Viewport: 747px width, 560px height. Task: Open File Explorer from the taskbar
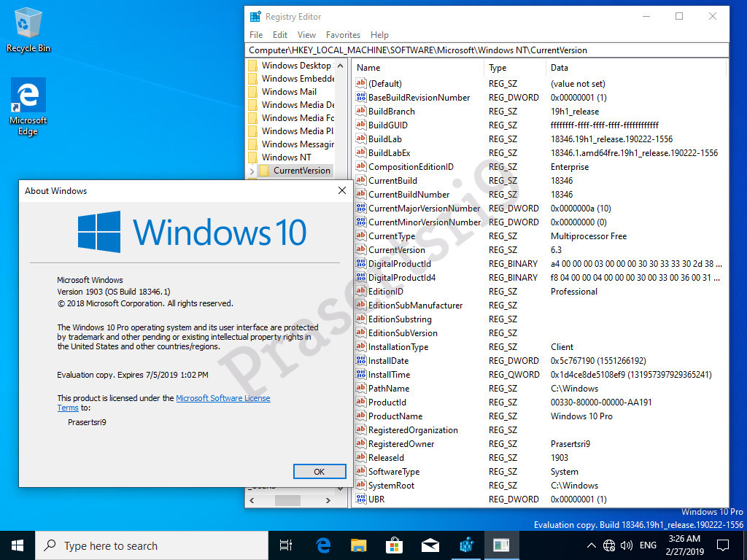click(359, 545)
